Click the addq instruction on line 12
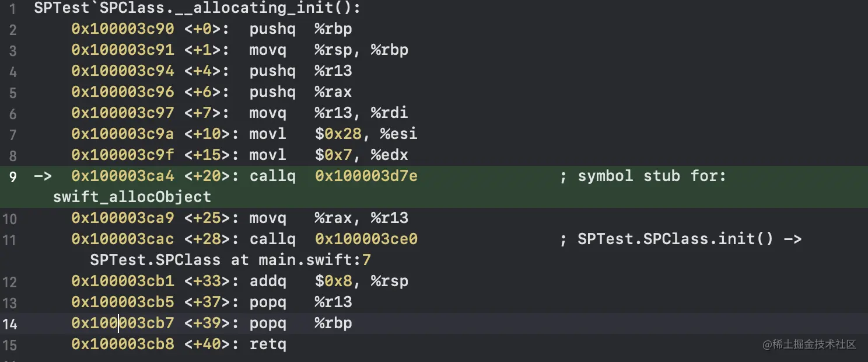 tap(268, 281)
